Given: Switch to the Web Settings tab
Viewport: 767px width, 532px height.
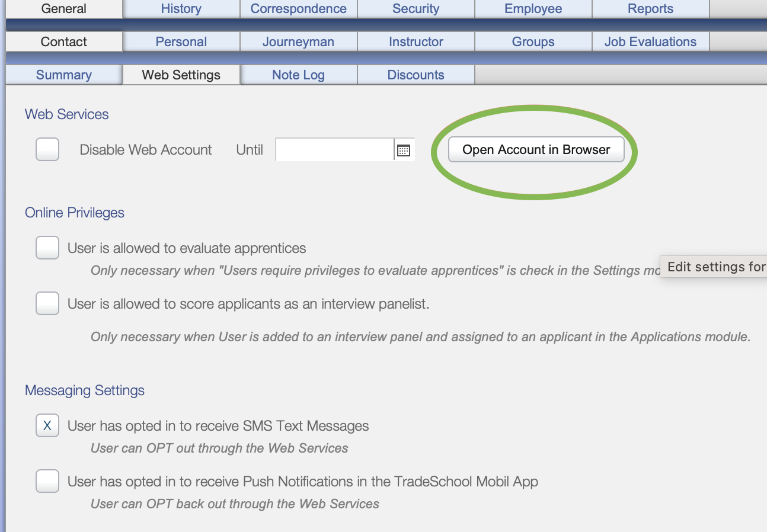Looking at the screenshot, I should [x=181, y=75].
